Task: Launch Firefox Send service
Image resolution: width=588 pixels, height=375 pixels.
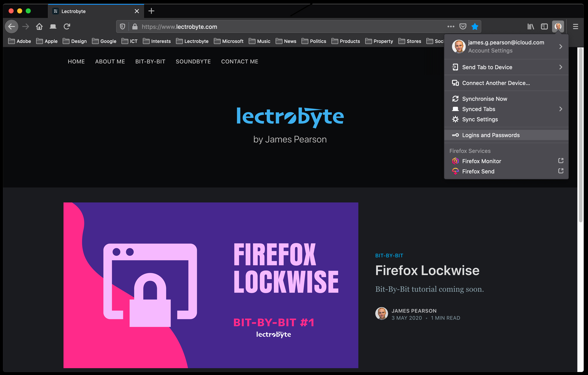Action: [x=507, y=171]
